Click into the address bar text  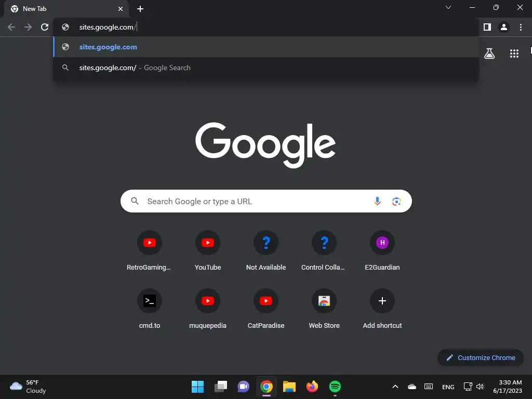108,27
